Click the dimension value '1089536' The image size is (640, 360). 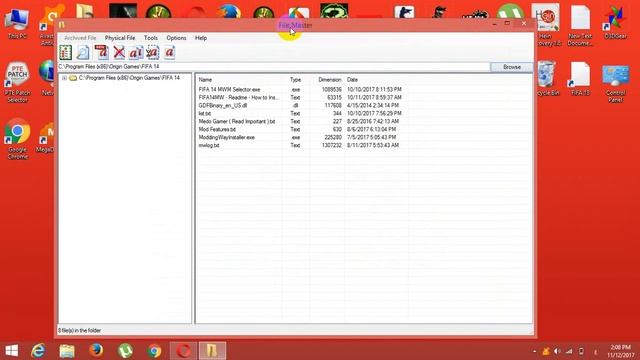pyautogui.click(x=331, y=89)
